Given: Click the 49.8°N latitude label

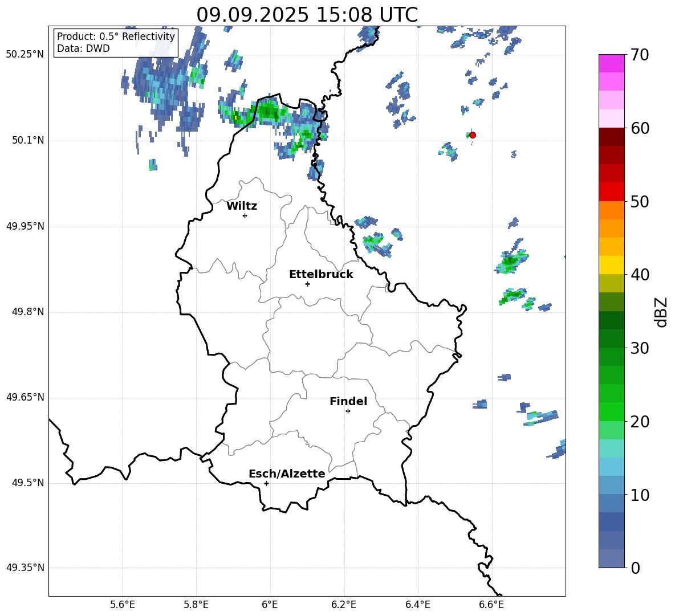Looking at the screenshot, I should 28,312.
